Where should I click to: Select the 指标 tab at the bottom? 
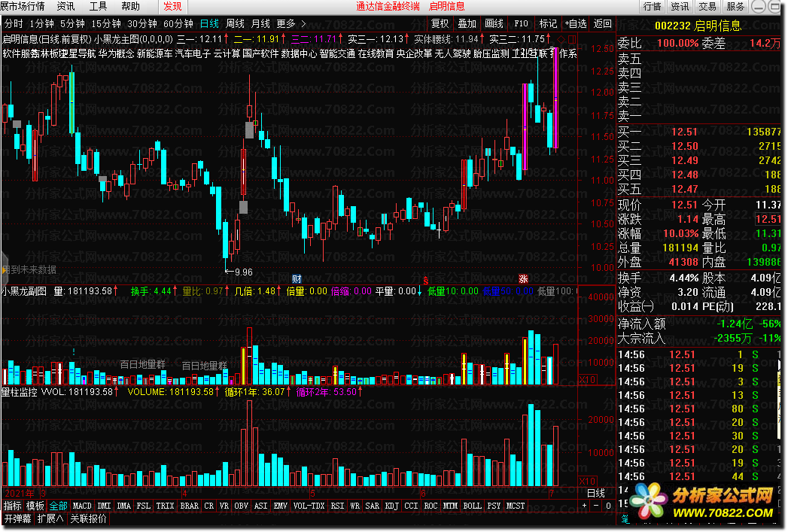pos(13,506)
